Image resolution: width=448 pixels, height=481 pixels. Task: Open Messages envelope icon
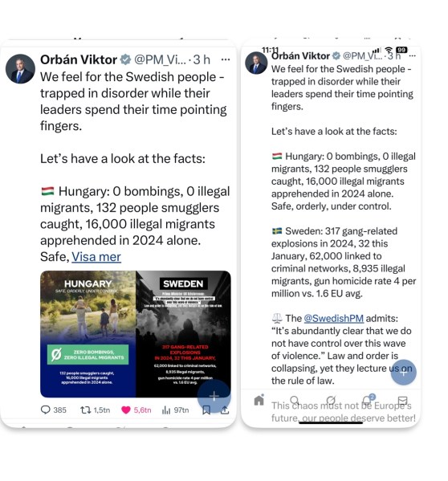click(402, 401)
